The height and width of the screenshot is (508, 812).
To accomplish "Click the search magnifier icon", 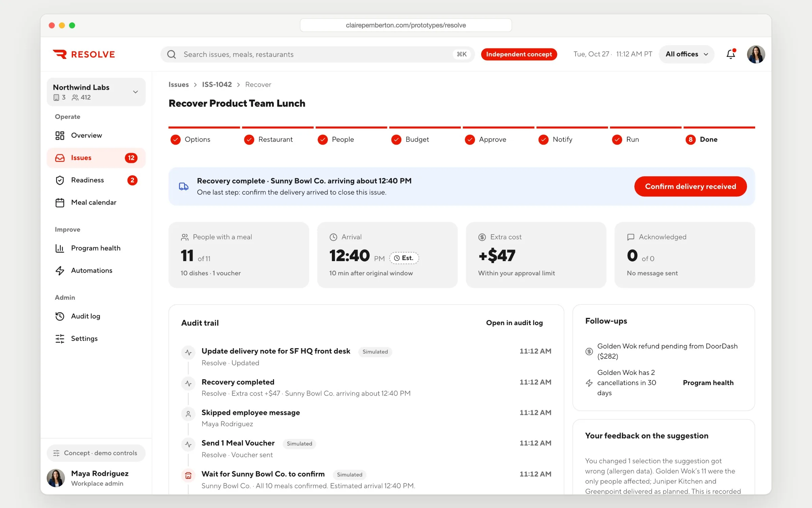I will point(172,54).
